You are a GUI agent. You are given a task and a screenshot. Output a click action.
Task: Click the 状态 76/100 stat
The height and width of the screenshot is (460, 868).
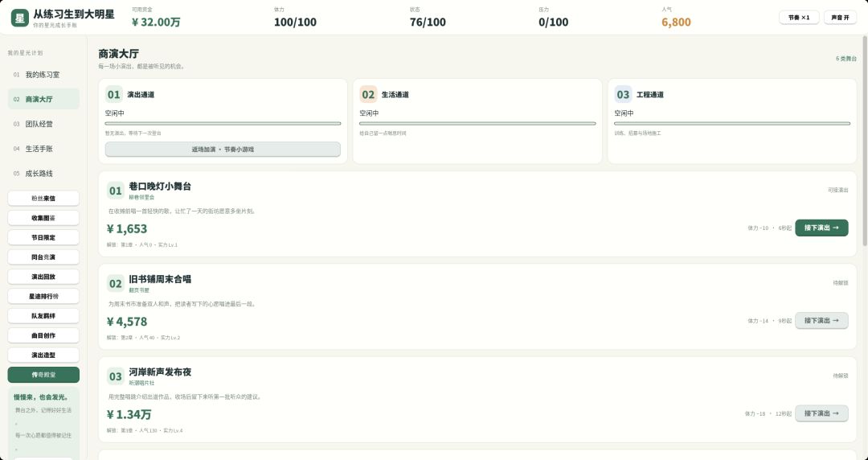click(x=428, y=23)
